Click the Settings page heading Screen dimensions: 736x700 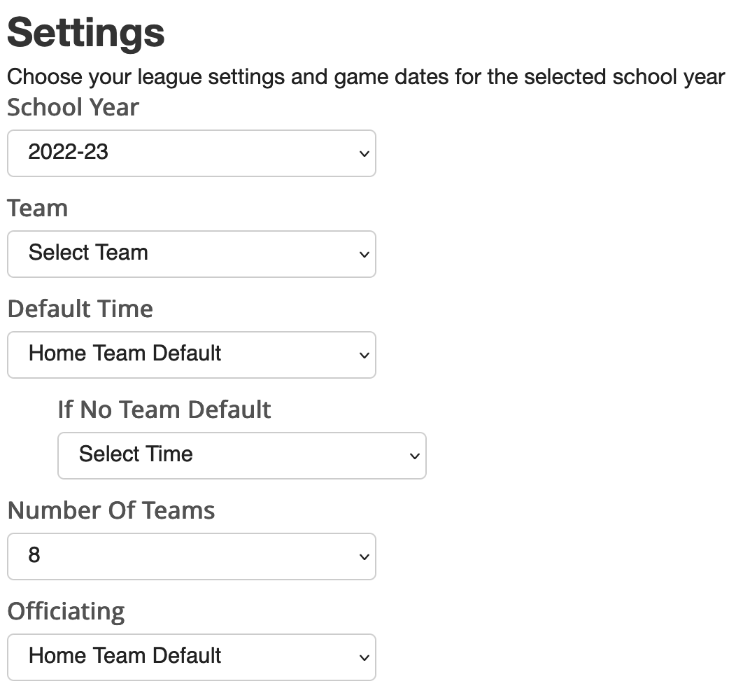85,31
